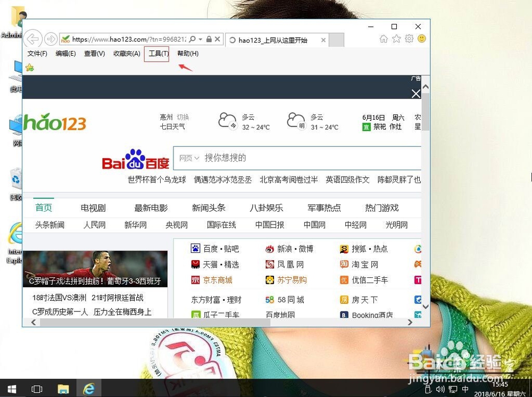Viewport: 532px width, 397px height.
Task: Close the dark ad banner
Action: coord(416,94)
